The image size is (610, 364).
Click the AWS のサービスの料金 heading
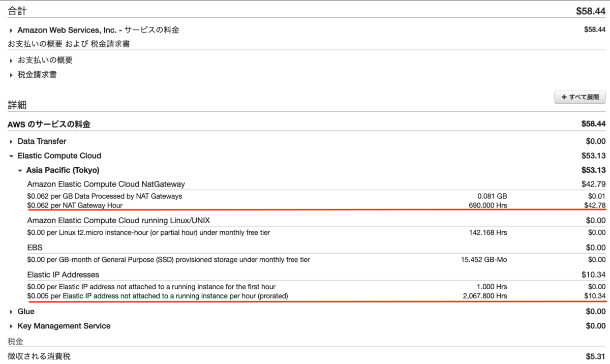(49, 124)
